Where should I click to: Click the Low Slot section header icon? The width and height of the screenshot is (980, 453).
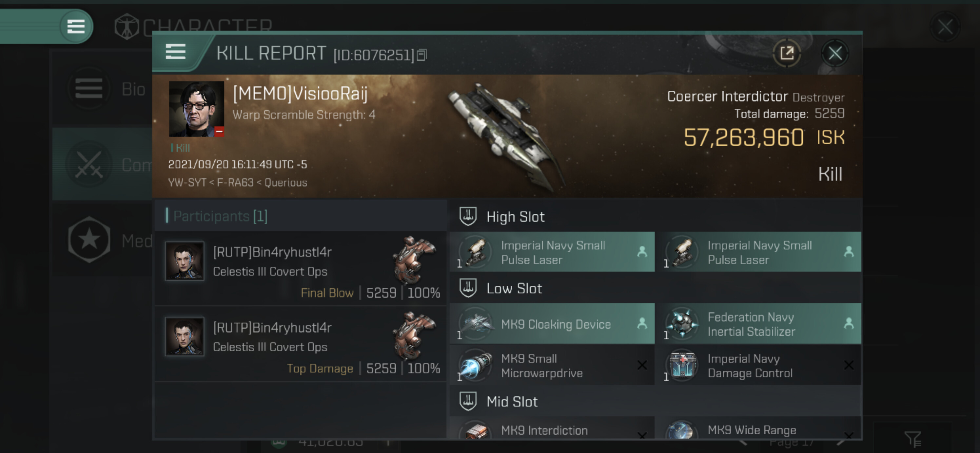pos(468,288)
